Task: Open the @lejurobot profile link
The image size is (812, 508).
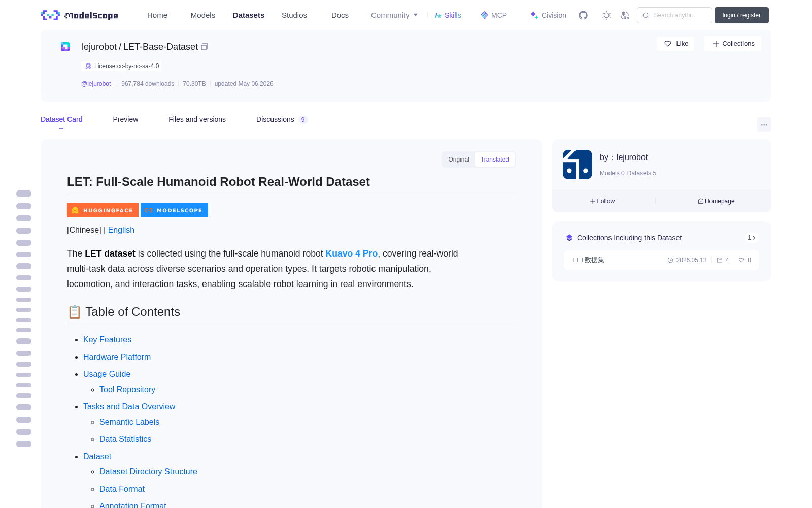Action: tap(96, 84)
